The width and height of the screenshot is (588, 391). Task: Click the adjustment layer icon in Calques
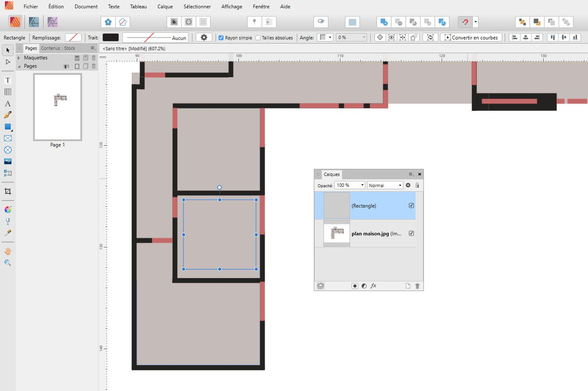click(x=364, y=286)
